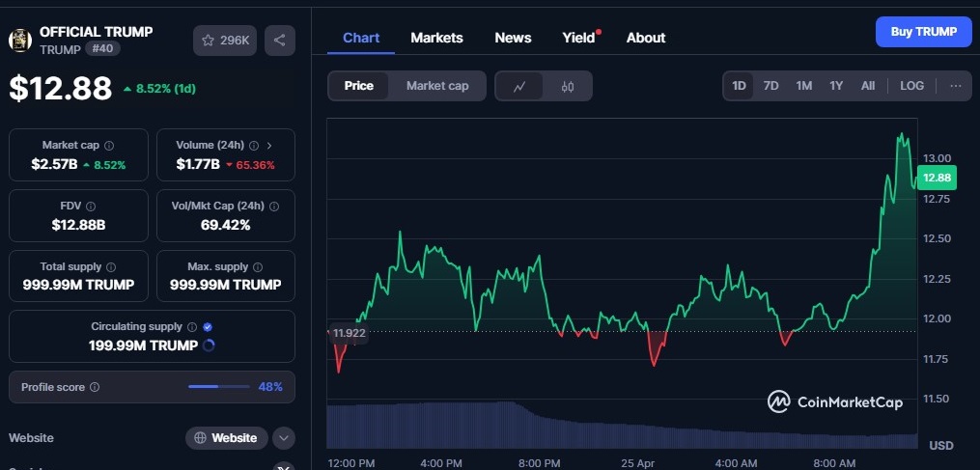The width and height of the screenshot is (980, 470).
Task: Show Max. supply info icon
Action: click(x=259, y=267)
